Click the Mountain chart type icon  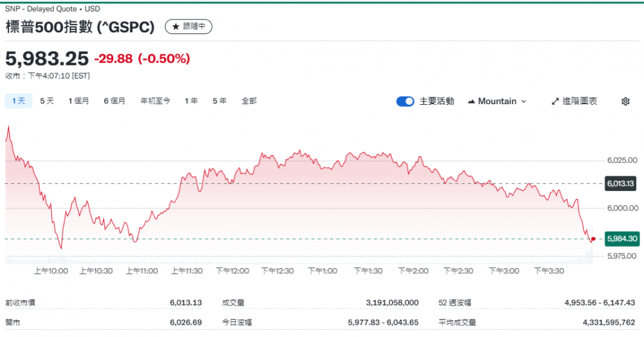(471, 102)
